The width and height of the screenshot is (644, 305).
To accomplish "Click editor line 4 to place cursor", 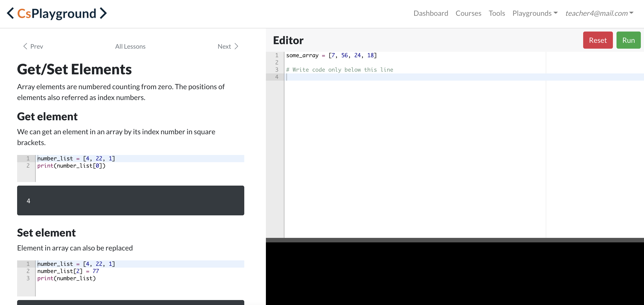I will [x=400, y=77].
